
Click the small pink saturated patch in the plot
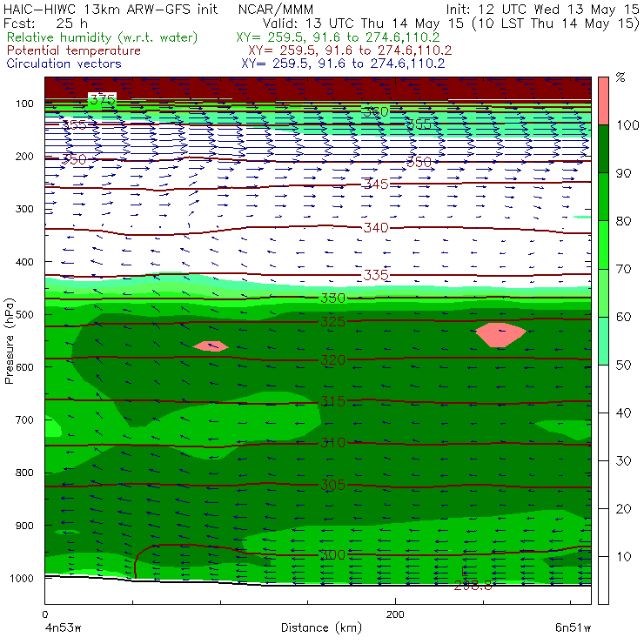click(x=211, y=346)
